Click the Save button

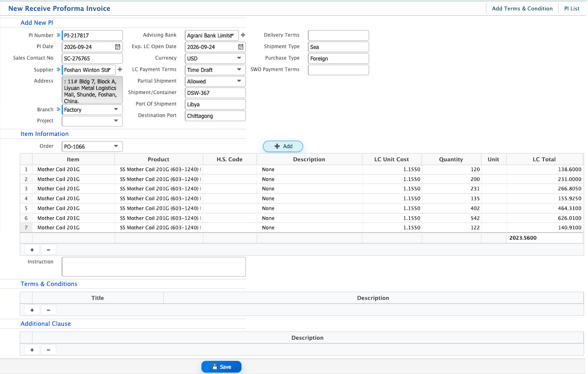pos(222,367)
